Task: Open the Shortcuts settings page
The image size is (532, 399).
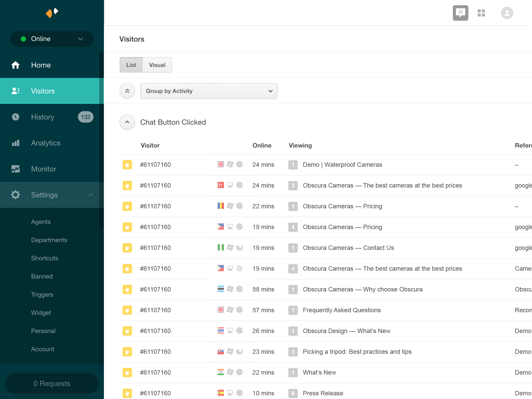Action: [44, 258]
